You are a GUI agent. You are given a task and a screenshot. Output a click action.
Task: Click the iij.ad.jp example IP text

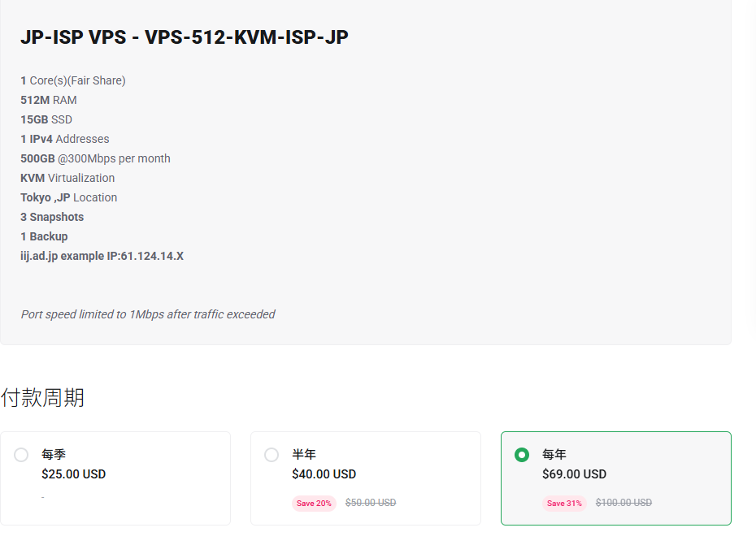click(102, 256)
